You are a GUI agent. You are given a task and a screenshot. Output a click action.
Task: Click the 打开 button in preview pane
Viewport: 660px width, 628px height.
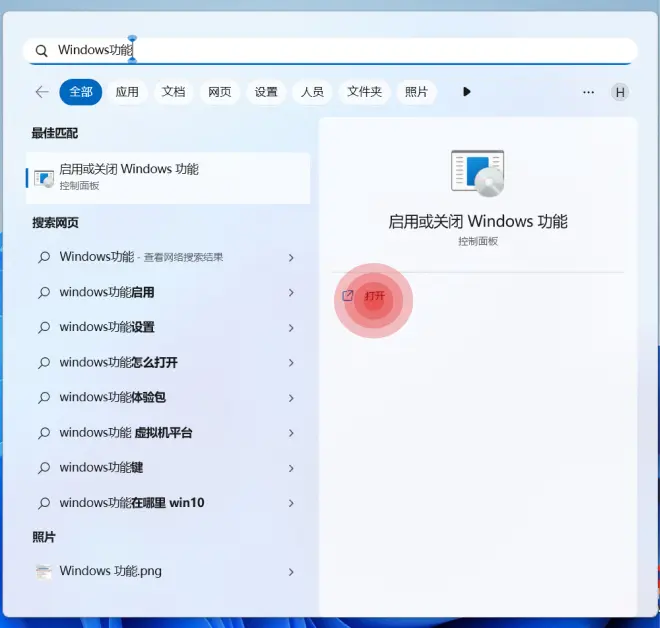pos(374,296)
